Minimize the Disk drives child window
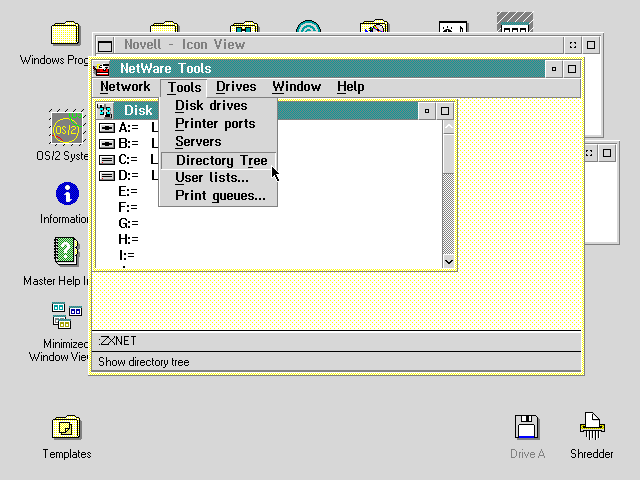 [427, 111]
